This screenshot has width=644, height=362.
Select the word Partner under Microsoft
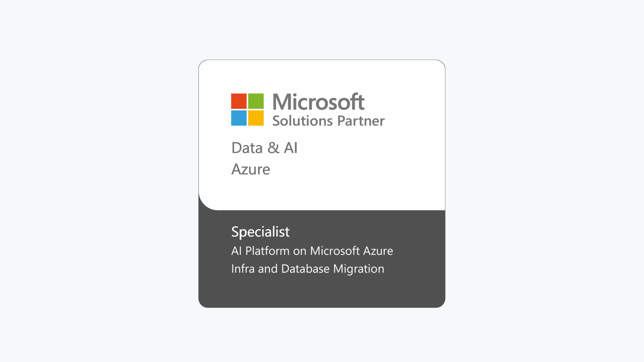coord(361,121)
